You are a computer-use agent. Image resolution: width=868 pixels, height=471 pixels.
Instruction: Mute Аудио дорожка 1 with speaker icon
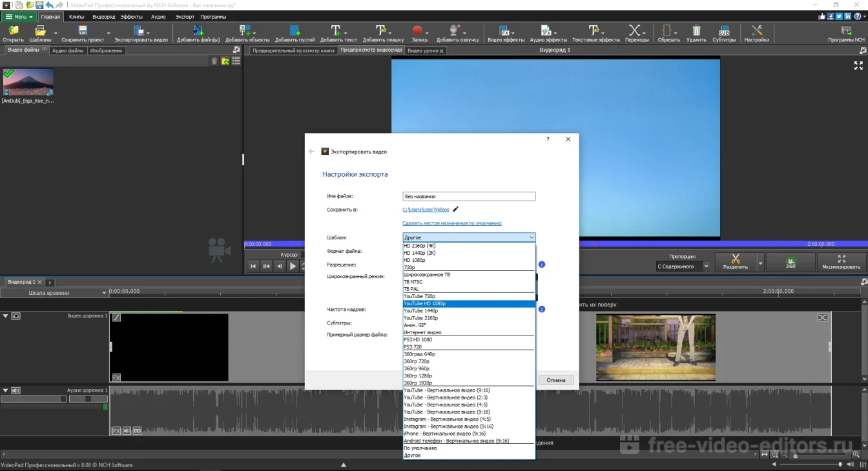click(x=15, y=390)
